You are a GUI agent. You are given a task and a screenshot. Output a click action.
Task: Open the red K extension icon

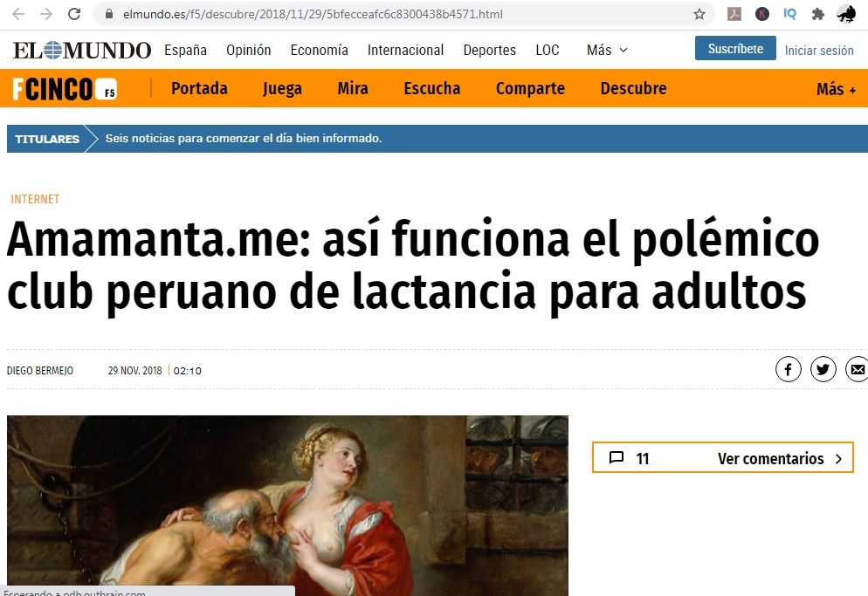click(762, 14)
